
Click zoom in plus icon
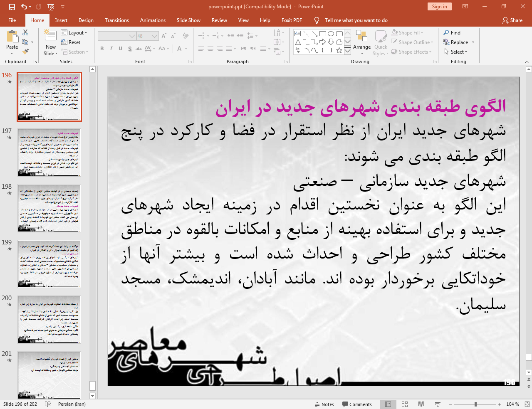499,404
